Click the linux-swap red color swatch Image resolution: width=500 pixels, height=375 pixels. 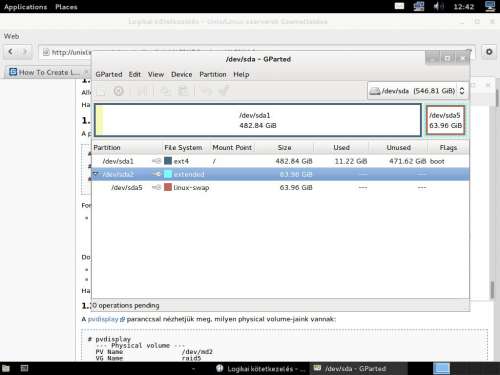pyautogui.click(x=168, y=187)
